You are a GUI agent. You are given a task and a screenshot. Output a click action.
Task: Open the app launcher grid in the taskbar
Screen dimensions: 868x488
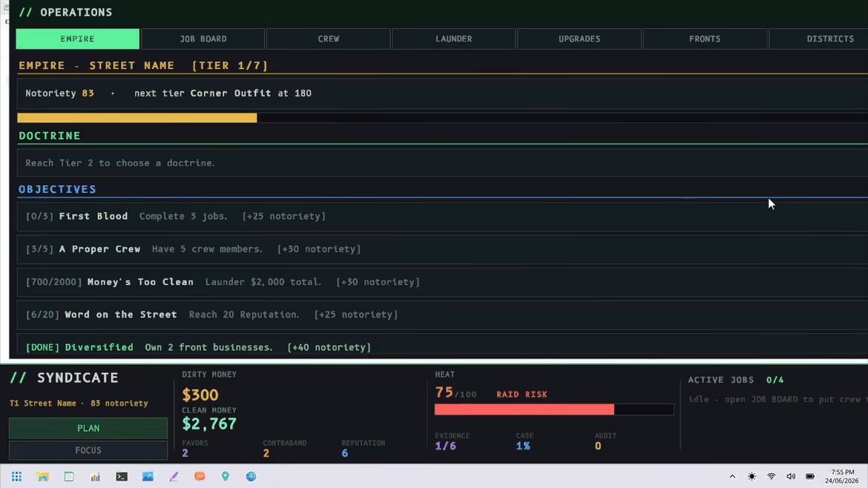click(x=16, y=476)
